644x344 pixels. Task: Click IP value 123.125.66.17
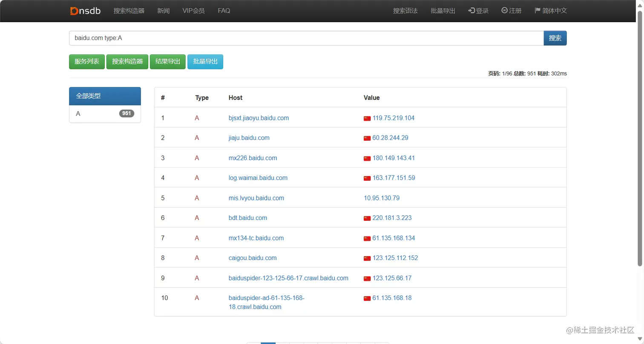click(x=392, y=278)
